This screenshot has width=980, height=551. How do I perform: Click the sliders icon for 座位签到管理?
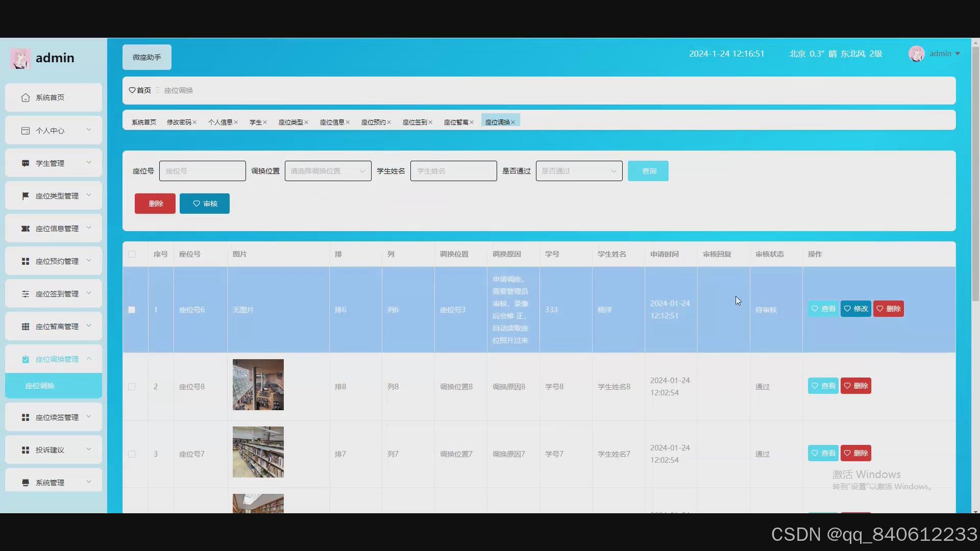tap(26, 294)
